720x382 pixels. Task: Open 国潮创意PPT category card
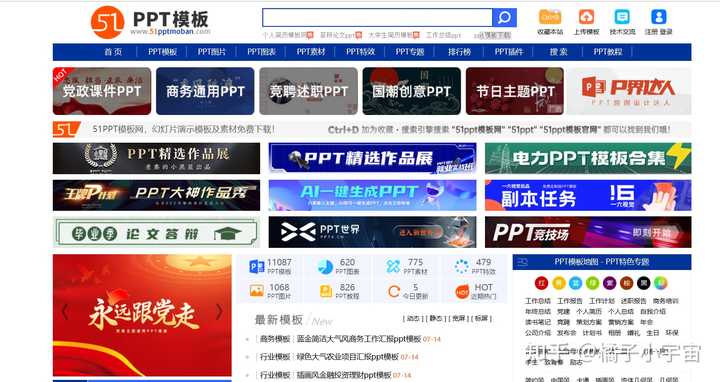click(411, 91)
